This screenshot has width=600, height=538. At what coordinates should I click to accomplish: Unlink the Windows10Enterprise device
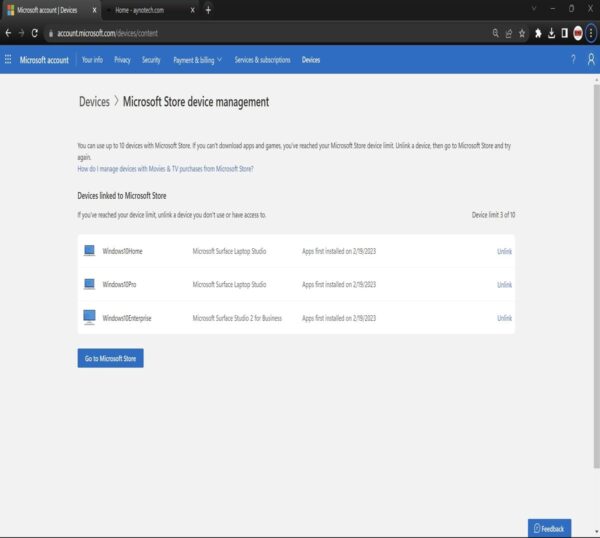(504, 318)
